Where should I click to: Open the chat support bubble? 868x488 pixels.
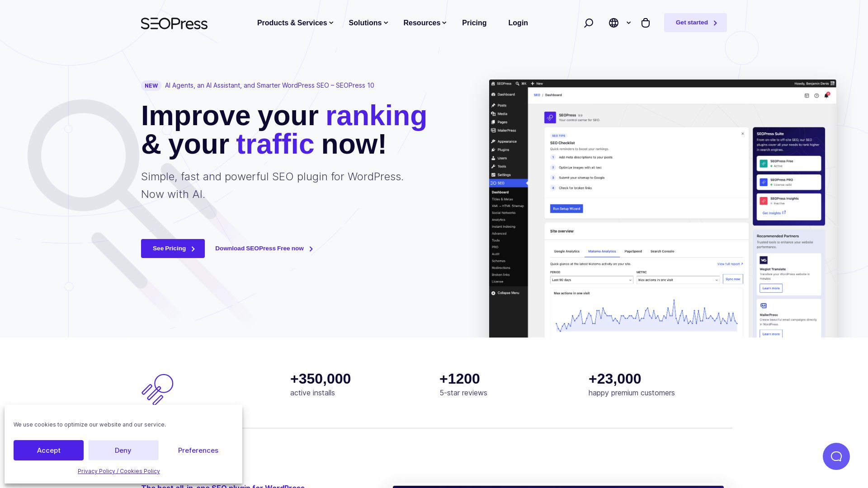[836, 456]
